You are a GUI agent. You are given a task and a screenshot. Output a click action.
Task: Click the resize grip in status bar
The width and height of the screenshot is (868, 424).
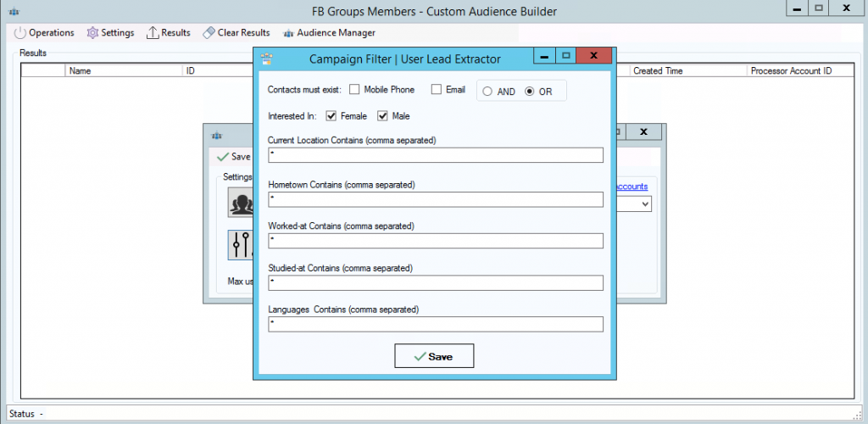click(858, 415)
